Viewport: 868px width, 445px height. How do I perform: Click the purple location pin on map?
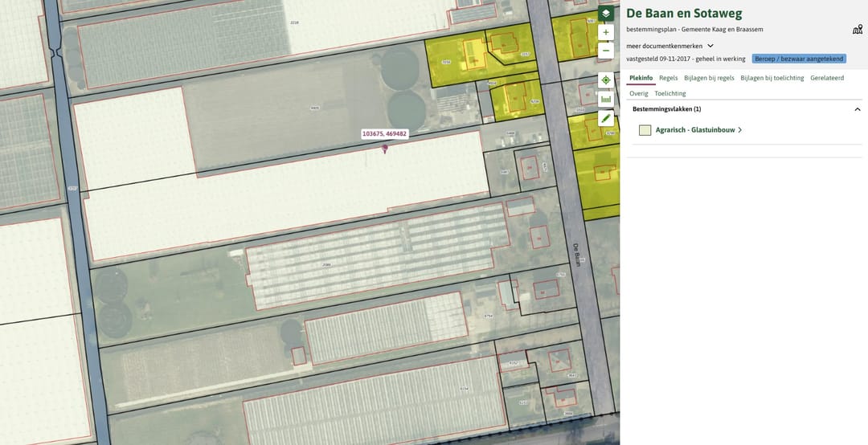point(385,148)
